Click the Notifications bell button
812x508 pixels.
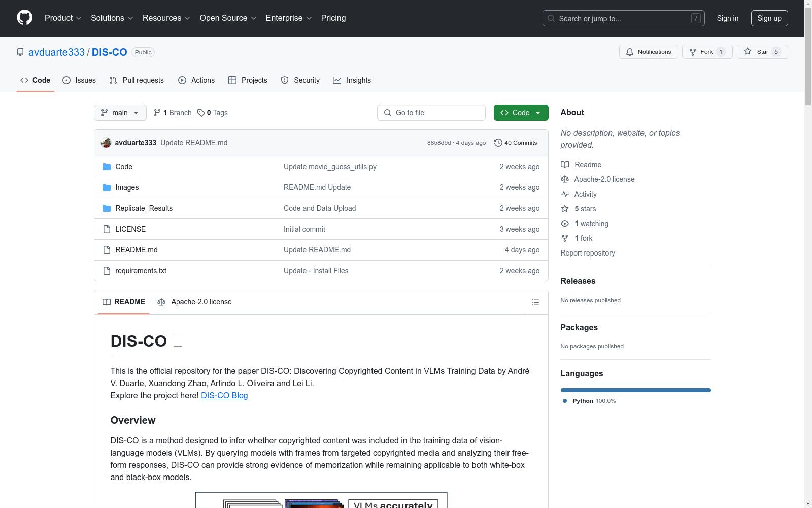pyautogui.click(x=648, y=52)
